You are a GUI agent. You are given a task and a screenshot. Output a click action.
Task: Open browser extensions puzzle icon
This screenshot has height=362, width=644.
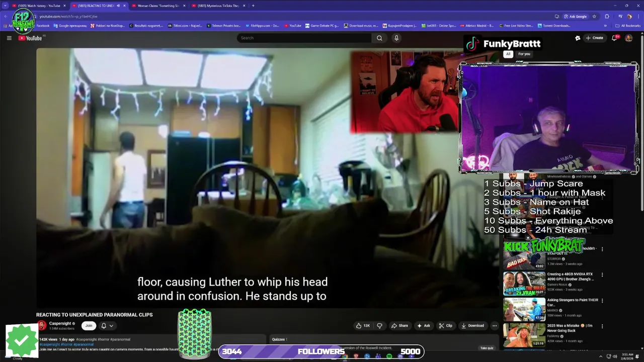pos(607,16)
